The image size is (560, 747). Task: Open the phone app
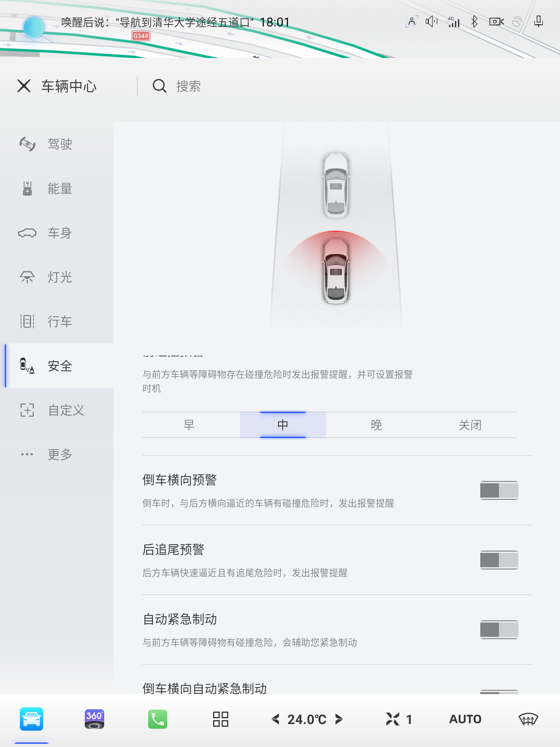point(157,719)
